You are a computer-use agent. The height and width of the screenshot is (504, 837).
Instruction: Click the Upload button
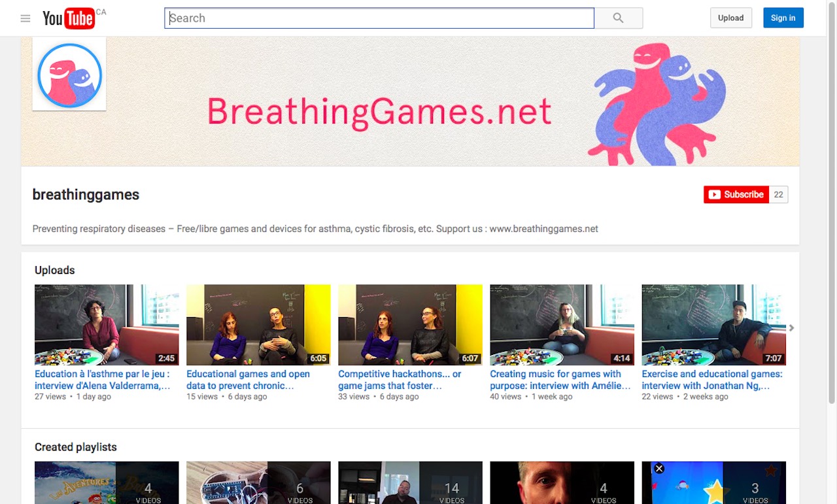tap(731, 18)
